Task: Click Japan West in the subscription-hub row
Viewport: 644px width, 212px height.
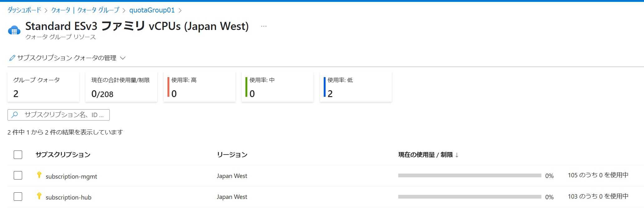Action: [232, 197]
